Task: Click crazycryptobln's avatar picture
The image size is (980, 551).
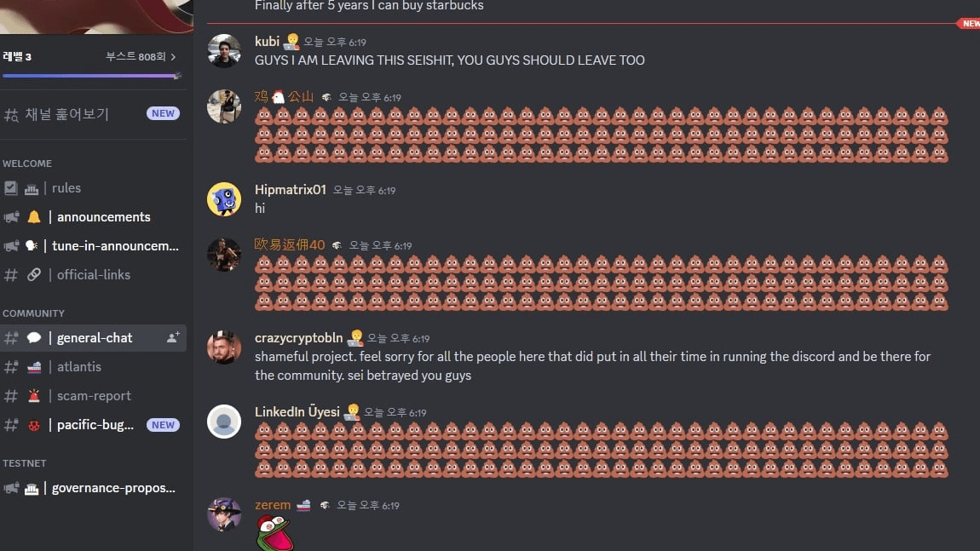Action: click(x=224, y=347)
